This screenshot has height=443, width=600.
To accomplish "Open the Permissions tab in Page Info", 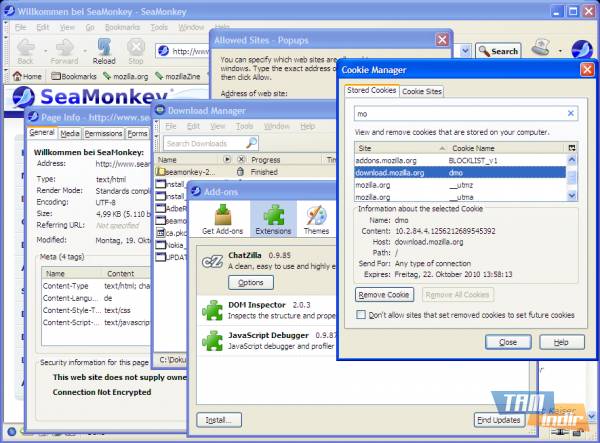I will [103, 133].
